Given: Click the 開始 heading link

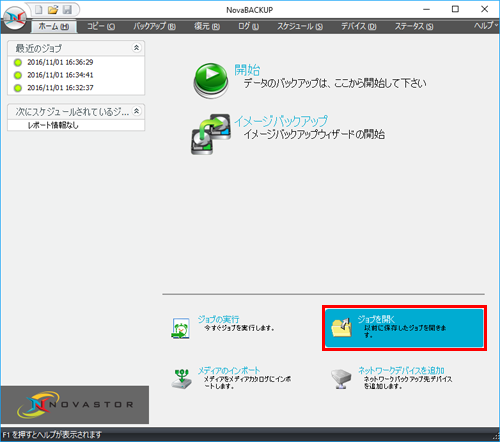Looking at the screenshot, I should click(x=247, y=70).
